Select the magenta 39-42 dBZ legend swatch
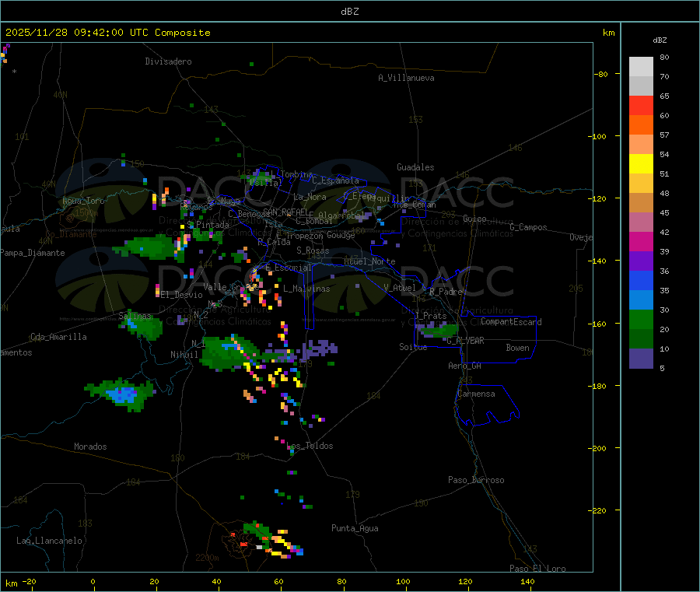Screen dimensions: 700x592 (x=641, y=241)
